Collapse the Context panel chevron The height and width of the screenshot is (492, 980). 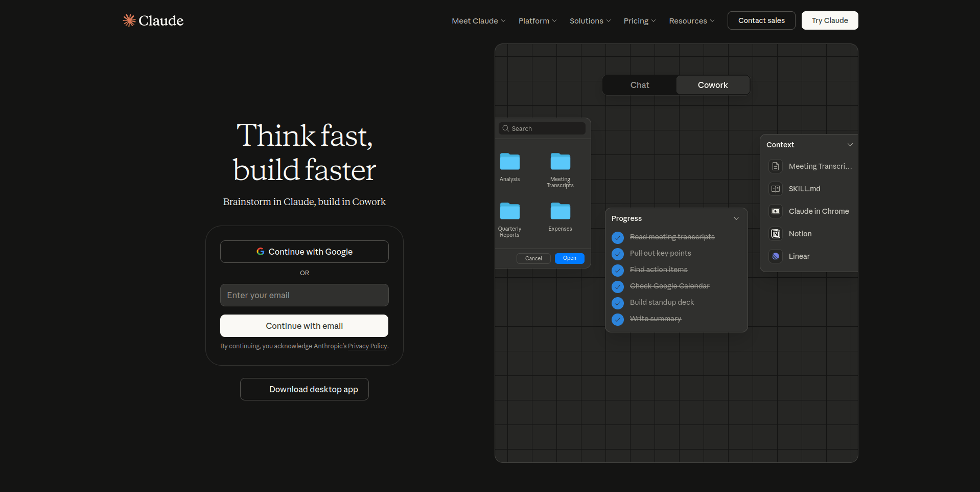coord(850,145)
